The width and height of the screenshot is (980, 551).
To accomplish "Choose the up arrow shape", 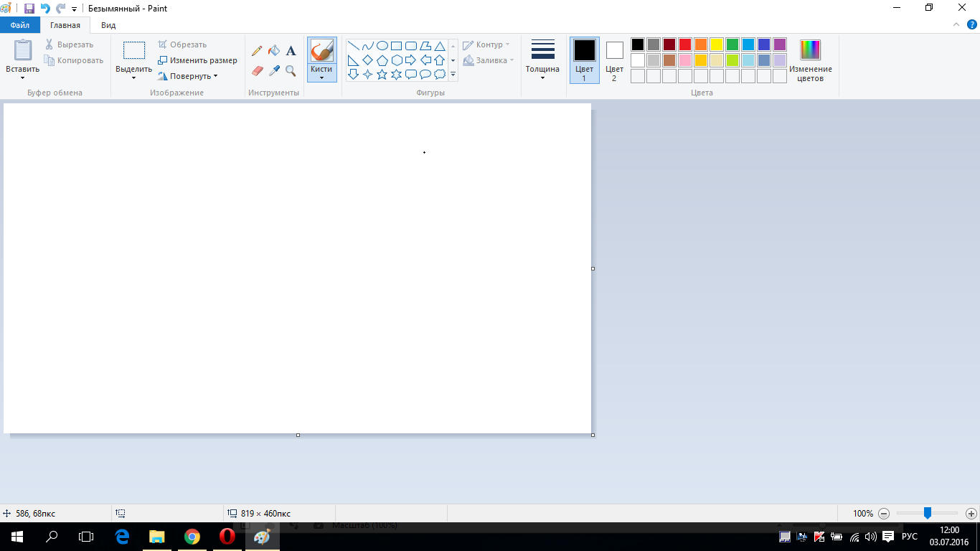I will coord(440,60).
